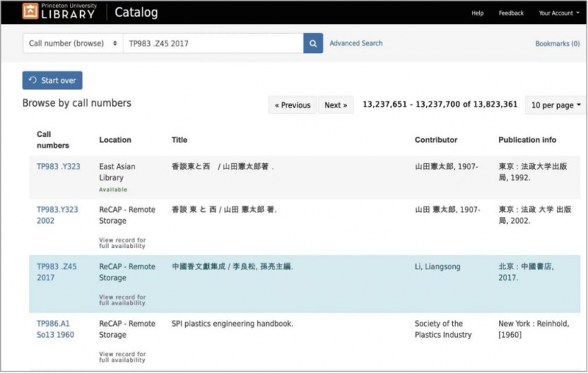The height and width of the screenshot is (373, 588).
Task: Open the highlighted 中國香文獻集成 title link
Action: [x=232, y=267]
